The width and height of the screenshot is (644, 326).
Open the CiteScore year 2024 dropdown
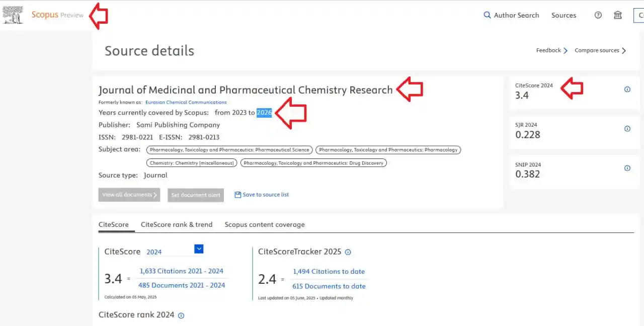click(174, 252)
